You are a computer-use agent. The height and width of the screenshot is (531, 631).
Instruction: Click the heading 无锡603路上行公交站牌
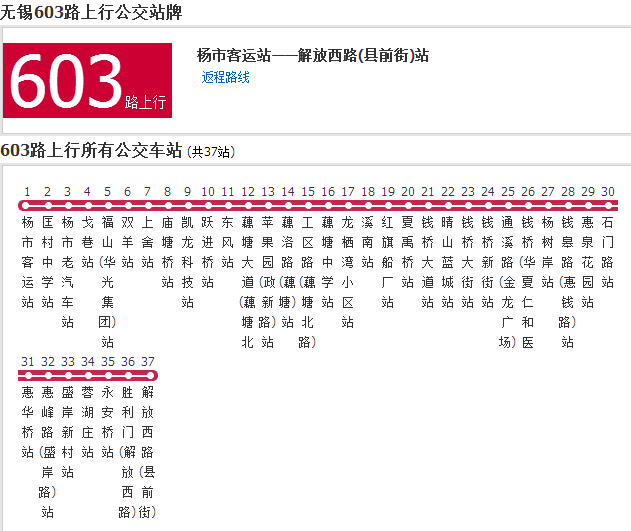click(91, 12)
